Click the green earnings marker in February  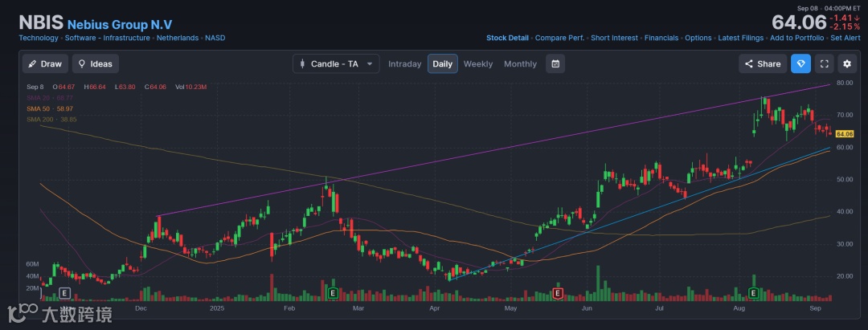point(333,292)
